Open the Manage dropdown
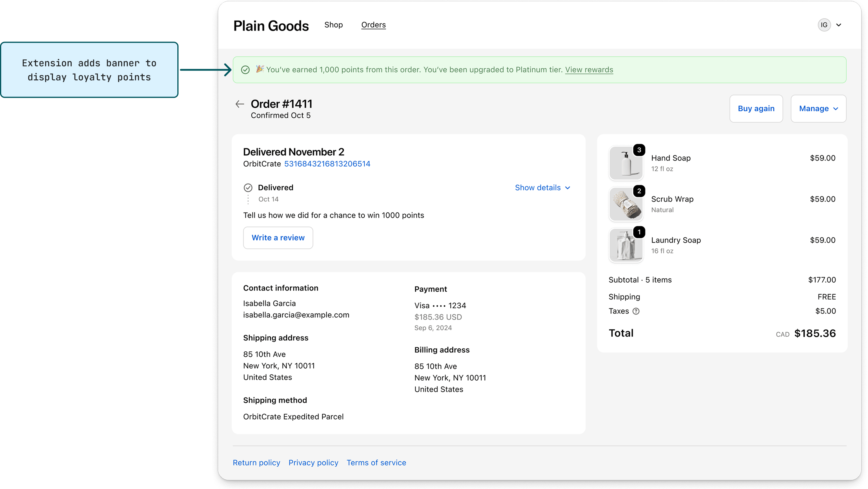This screenshot has width=868, height=489. pyautogui.click(x=819, y=109)
